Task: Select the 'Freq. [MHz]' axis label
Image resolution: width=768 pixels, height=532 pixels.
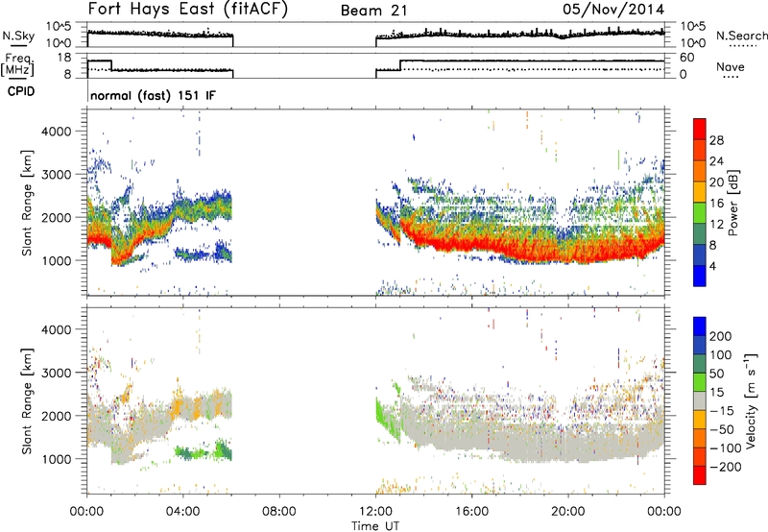Action: tap(19, 64)
